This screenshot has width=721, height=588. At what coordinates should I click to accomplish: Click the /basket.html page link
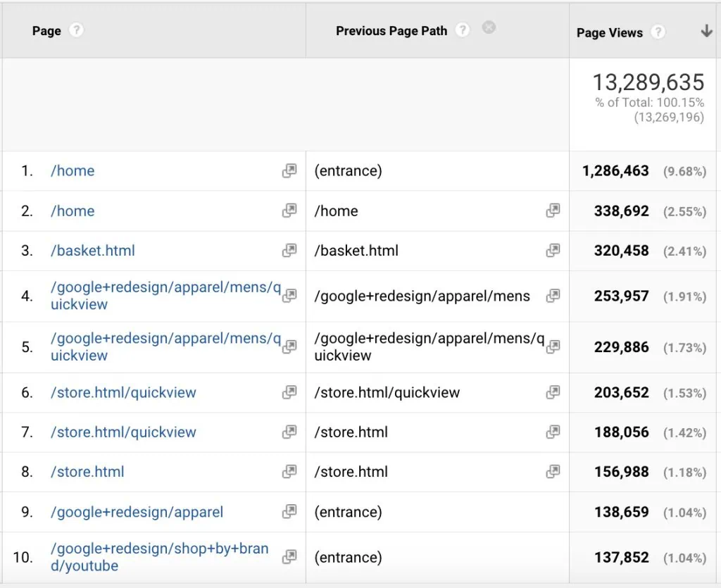point(93,251)
